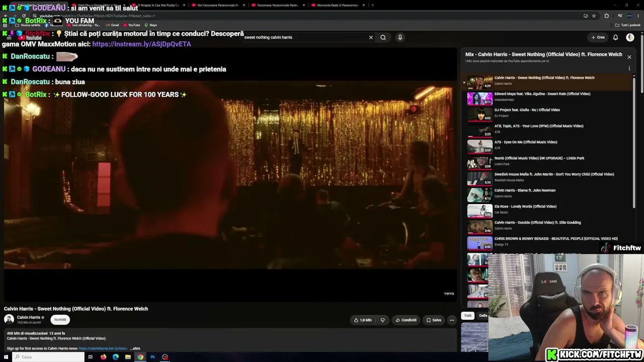Play 'DJ Project feat. Giulia - Nu' video
Image resolution: width=644 pixels, height=362 pixels.
tap(548, 114)
